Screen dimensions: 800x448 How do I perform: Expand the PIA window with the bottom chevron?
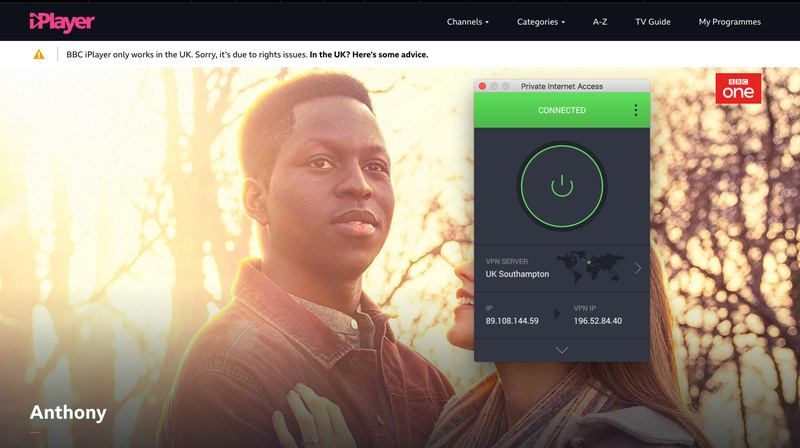[x=562, y=350]
